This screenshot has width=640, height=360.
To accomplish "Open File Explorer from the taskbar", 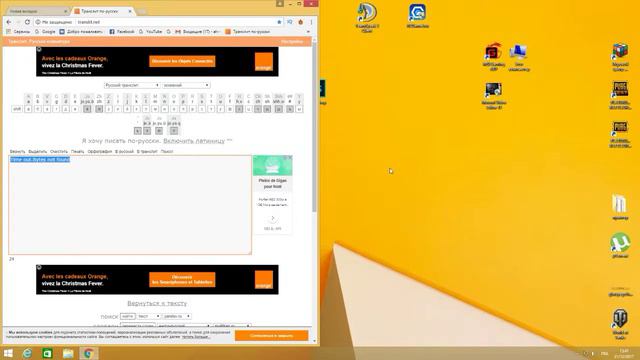I will pyautogui.click(x=68, y=353).
